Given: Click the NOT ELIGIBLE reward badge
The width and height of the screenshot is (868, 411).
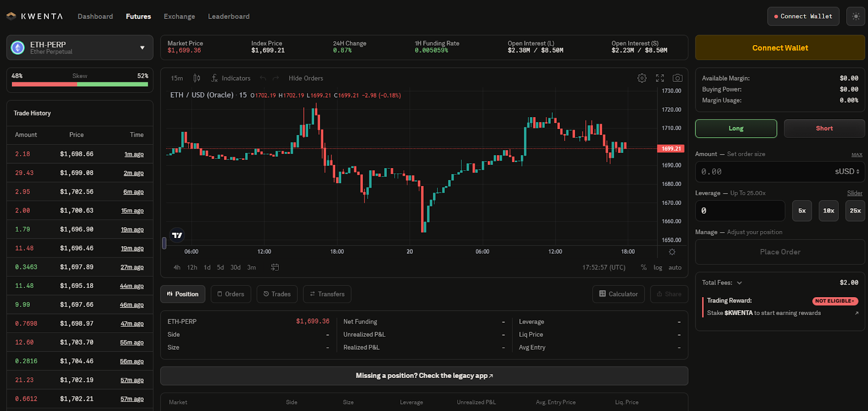Looking at the screenshot, I should [x=835, y=301].
